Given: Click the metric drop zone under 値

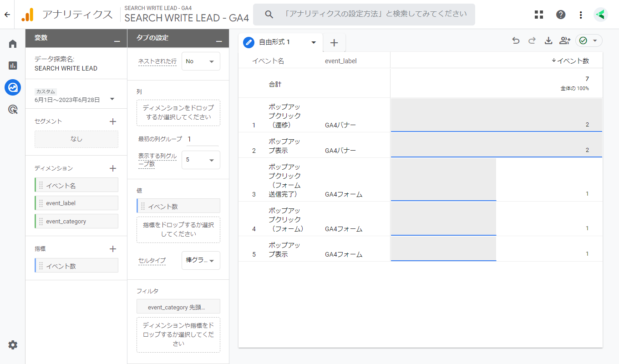Looking at the screenshot, I should (x=178, y=229).
